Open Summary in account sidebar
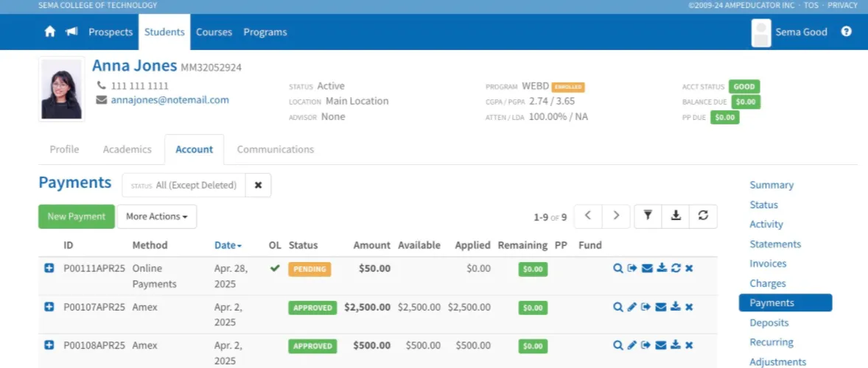868x368 pixels. (771, 185)
